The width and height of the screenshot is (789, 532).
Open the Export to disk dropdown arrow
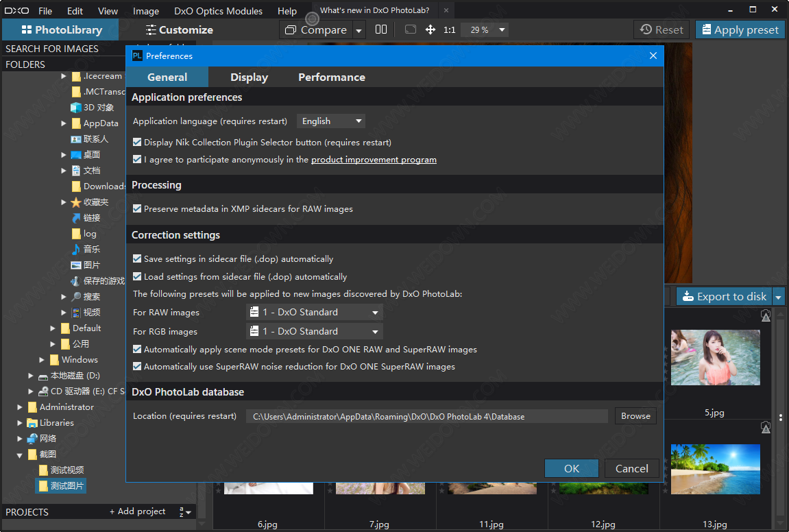point(779,297)
